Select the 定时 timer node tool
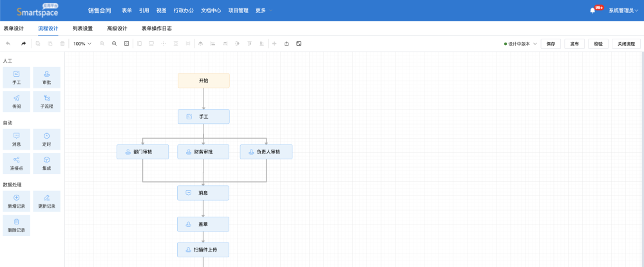Viewport: 644px width, 267px height. pos(46,139)
